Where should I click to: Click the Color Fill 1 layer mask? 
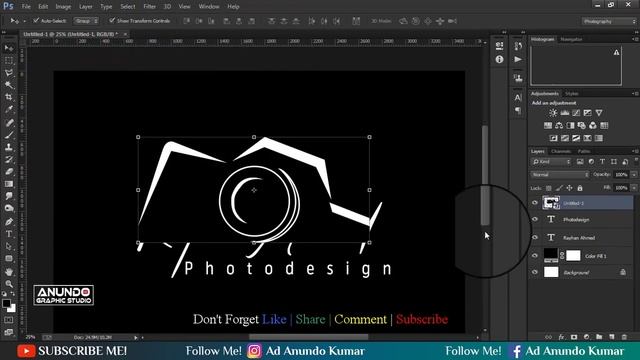click(573, 256)
